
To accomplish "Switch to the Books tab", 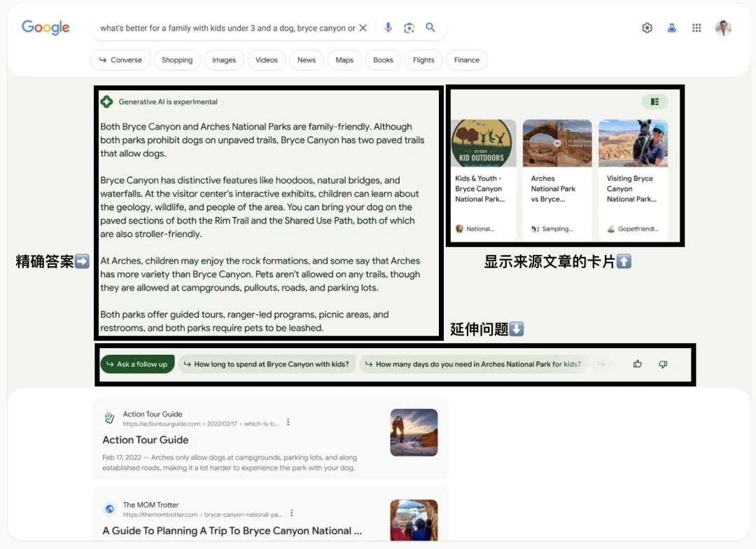I will 384,60.
